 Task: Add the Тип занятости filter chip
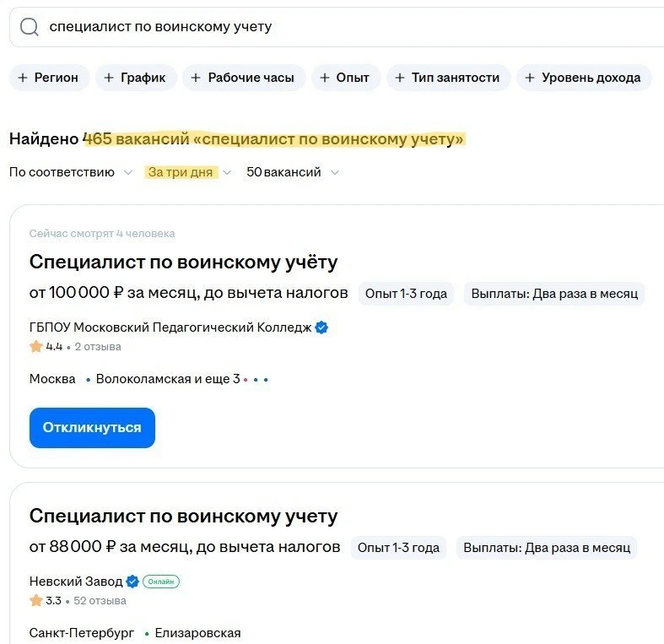[x=449, y=78]
